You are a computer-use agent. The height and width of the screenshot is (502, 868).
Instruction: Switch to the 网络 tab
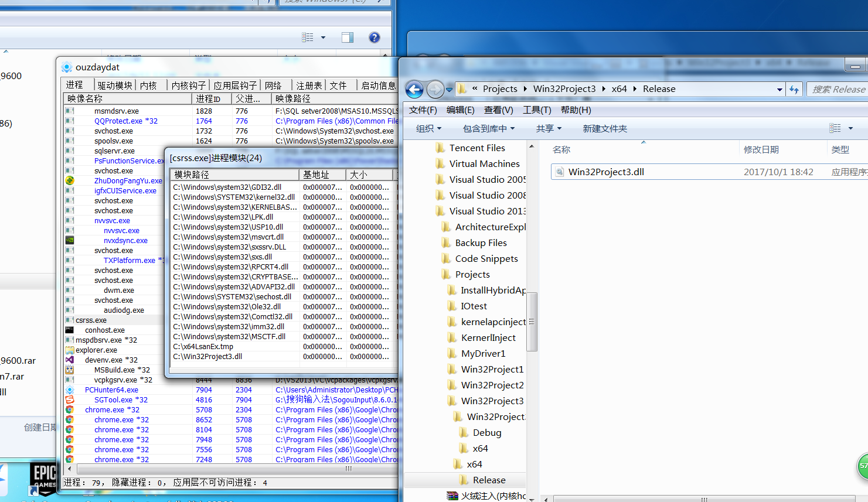click(273, 86)
